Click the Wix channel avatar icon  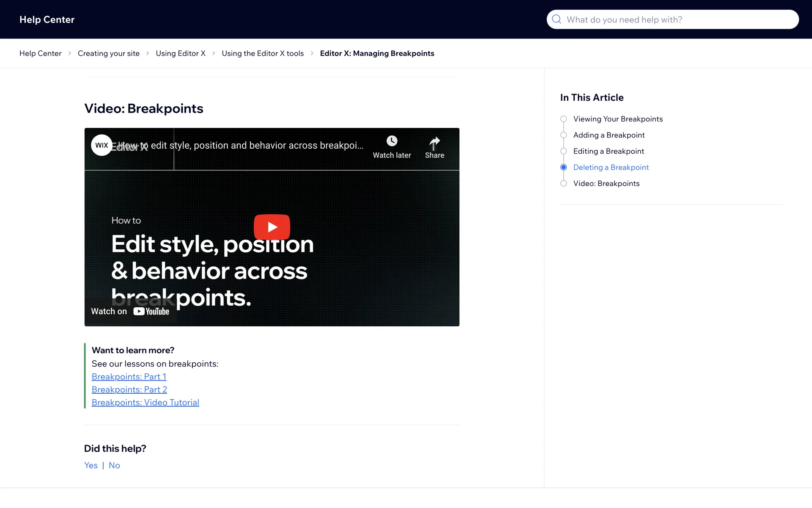[x=101, y=145]
